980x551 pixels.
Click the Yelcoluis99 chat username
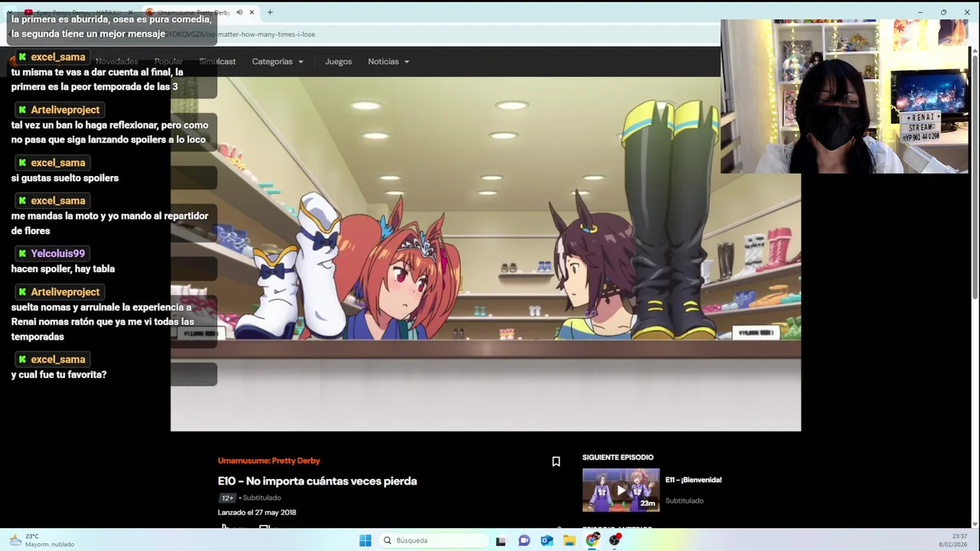click(57, 253)
